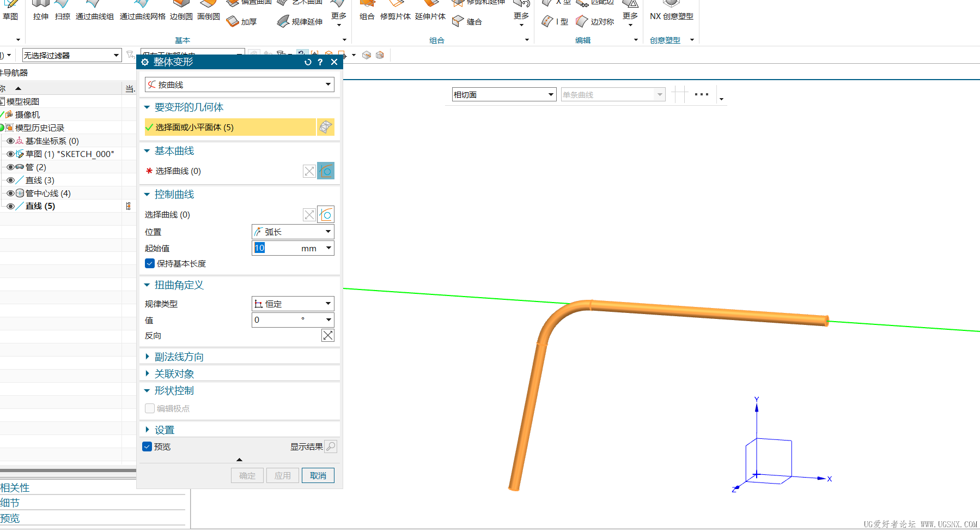Viewport: 980px width, 531px height.
Task: Click the 起始值 input field
Action: point(276,248)
